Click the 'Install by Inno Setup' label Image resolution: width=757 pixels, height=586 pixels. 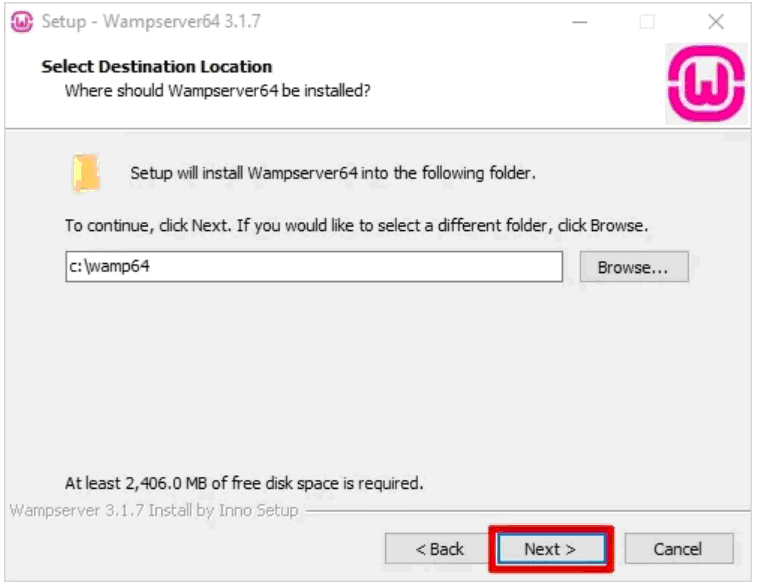(154, 510)
